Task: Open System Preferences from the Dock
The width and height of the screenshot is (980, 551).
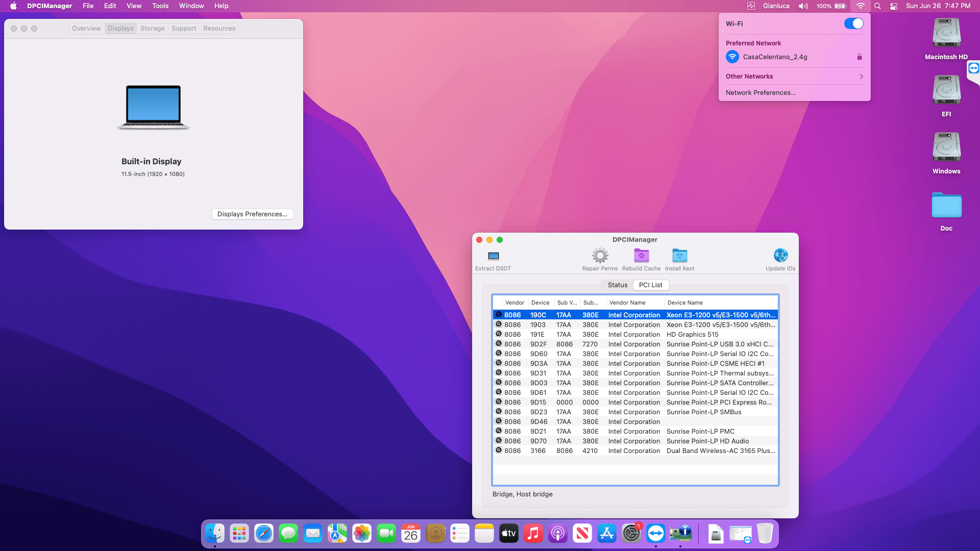Action: click(x=631, y=534)
